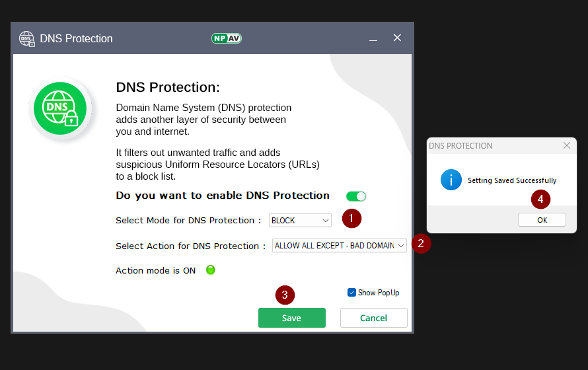This screenshot has height=370, width=588.
Task: Click the DNS globe icon in title bar
Action: (27, 38)
